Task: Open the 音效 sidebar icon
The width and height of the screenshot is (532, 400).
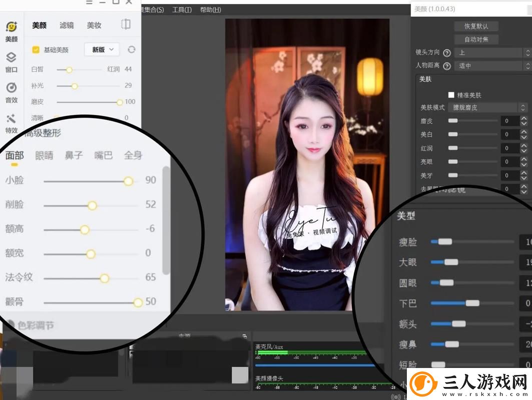Action: [11, 92]
